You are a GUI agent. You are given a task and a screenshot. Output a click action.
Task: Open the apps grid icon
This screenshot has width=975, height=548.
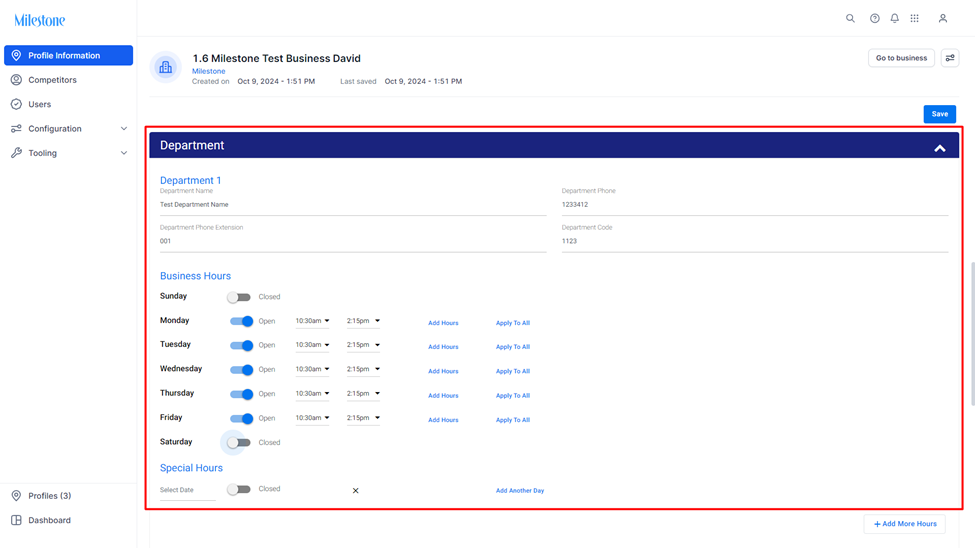pyautogui.click(x=914, y=18)
